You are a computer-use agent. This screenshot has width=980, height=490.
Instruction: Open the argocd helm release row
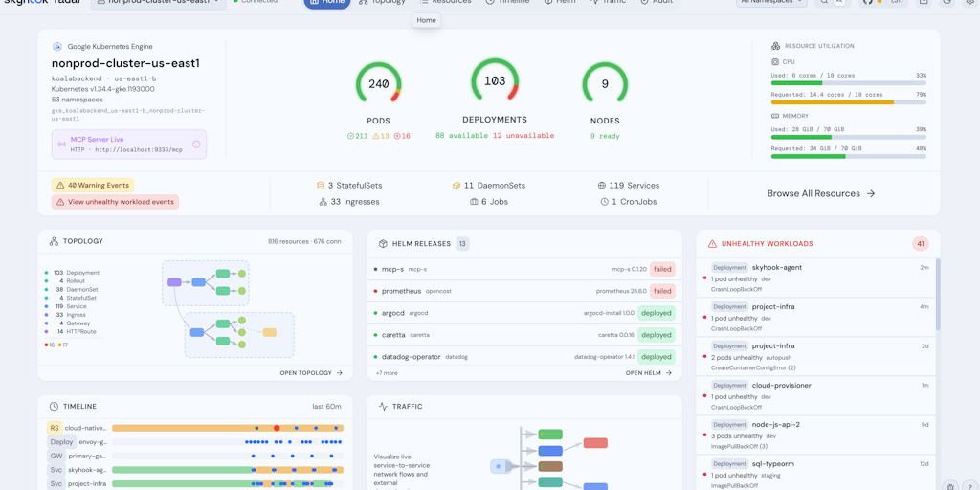point(523,313)
